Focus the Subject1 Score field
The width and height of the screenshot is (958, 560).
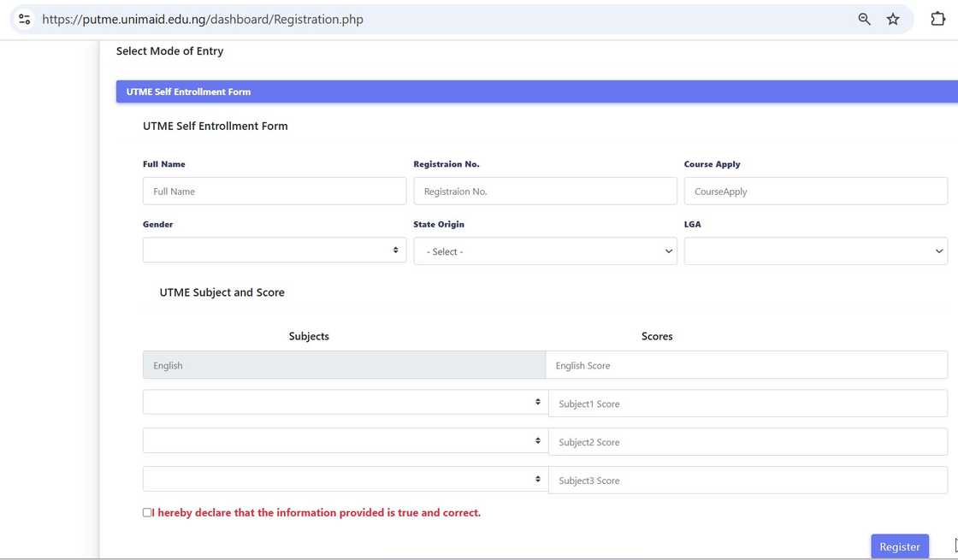(x=747, y=404)
